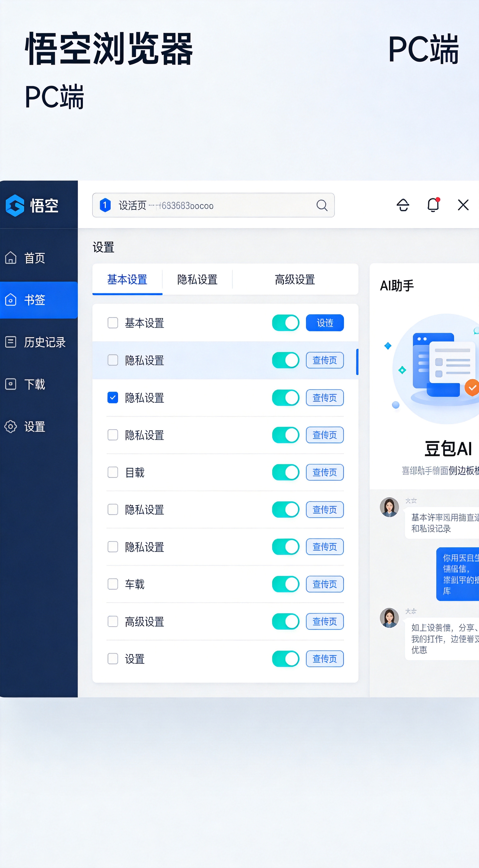Click the avatar beside 和私设记录 message

point(390,507)
